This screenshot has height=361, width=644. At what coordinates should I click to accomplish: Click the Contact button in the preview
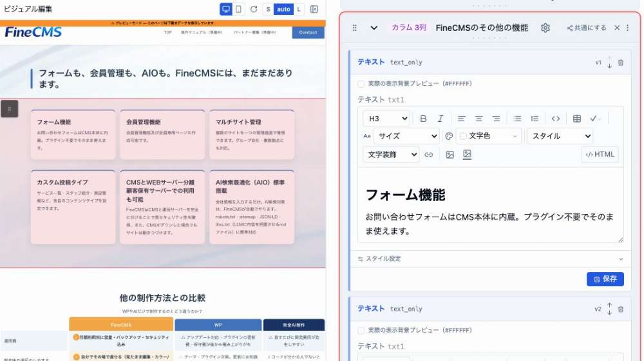coord(308,32)
